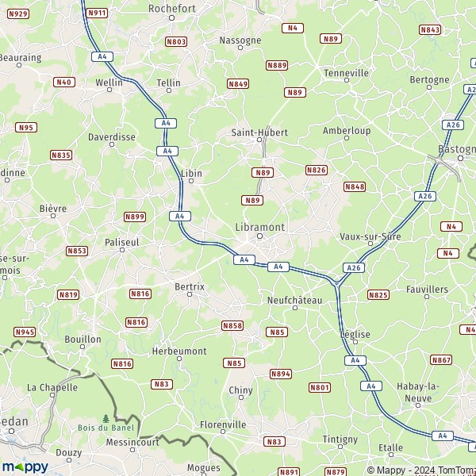Click the Mappy logo
This screenshot has width=476, height=476.
(x=25, y=467)
